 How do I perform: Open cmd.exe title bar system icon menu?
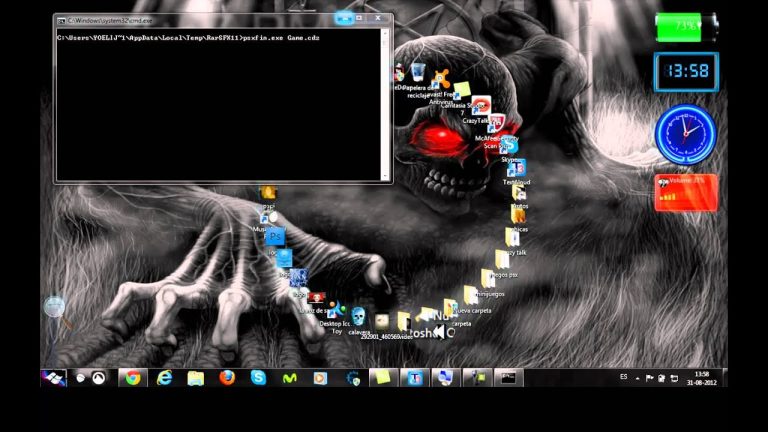click(61, 21)
